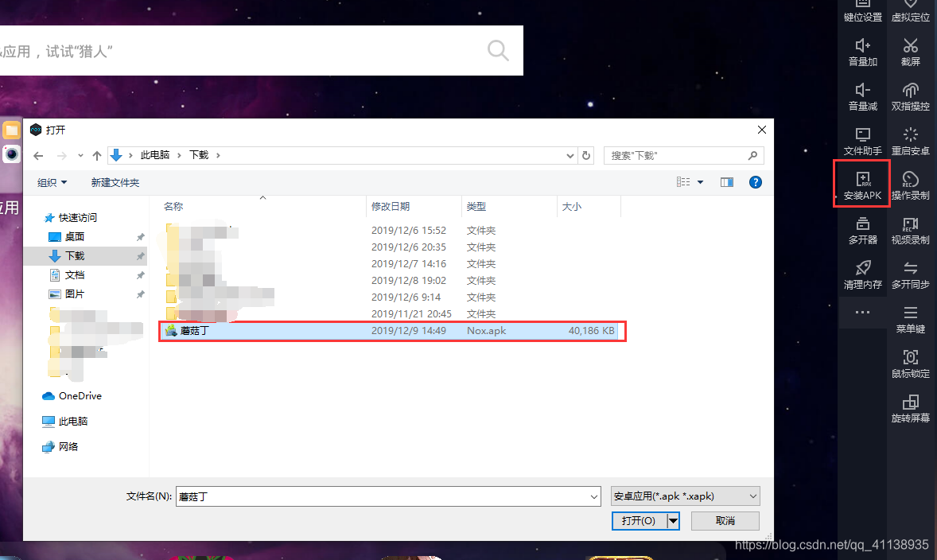This screenshot has height=560, width=937.
Task: Expand 此电脑 breadcrumb chevron
Action: [179, 155]
